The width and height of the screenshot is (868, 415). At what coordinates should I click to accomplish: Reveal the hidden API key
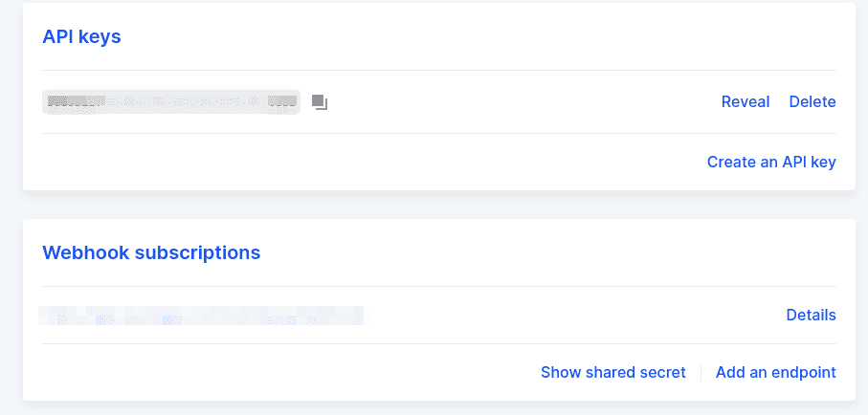[x=746, y=101]
